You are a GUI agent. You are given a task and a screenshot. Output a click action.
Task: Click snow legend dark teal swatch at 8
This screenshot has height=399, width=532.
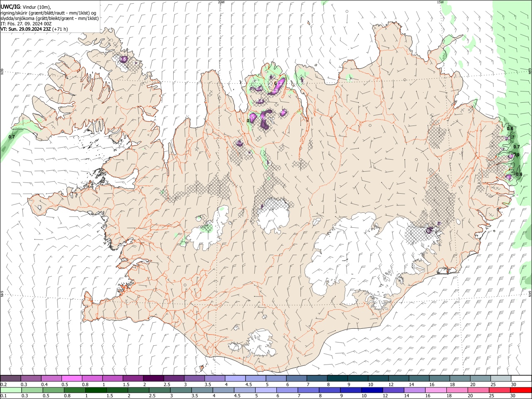337,378
